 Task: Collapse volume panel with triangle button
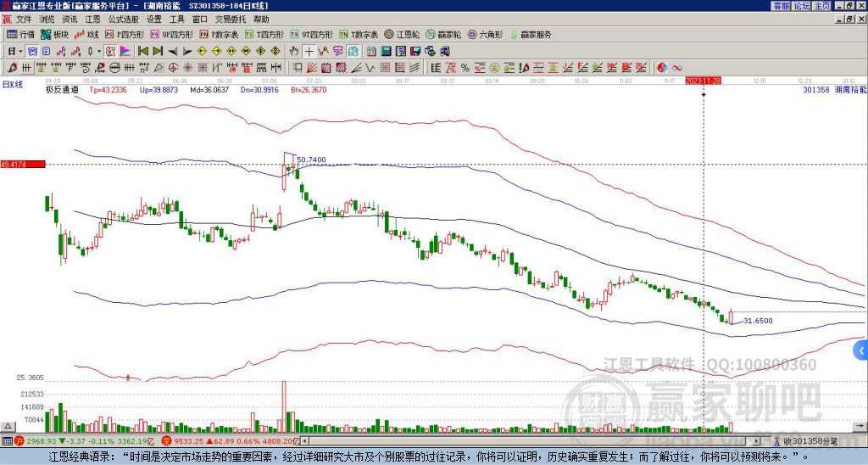pos(8,426)
